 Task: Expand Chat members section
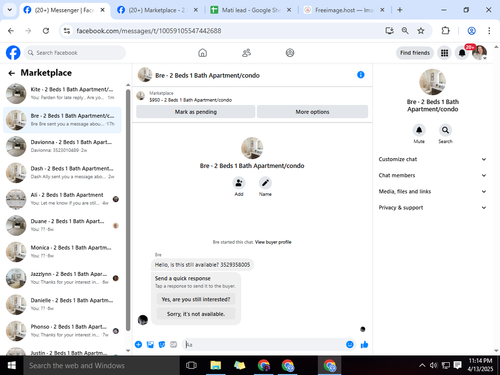point(432,175)
